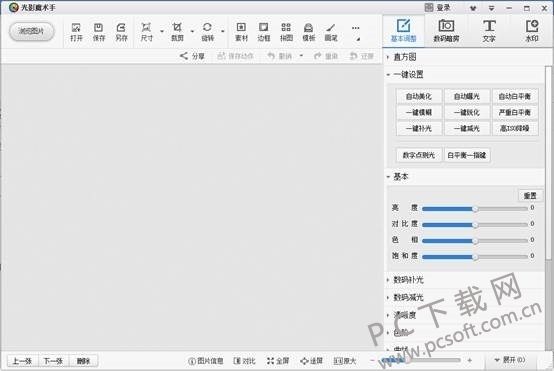The width and height of the screenshot is (554, 371).
Task: Click 保存动作 save action
Action: [x=236, y=56]
